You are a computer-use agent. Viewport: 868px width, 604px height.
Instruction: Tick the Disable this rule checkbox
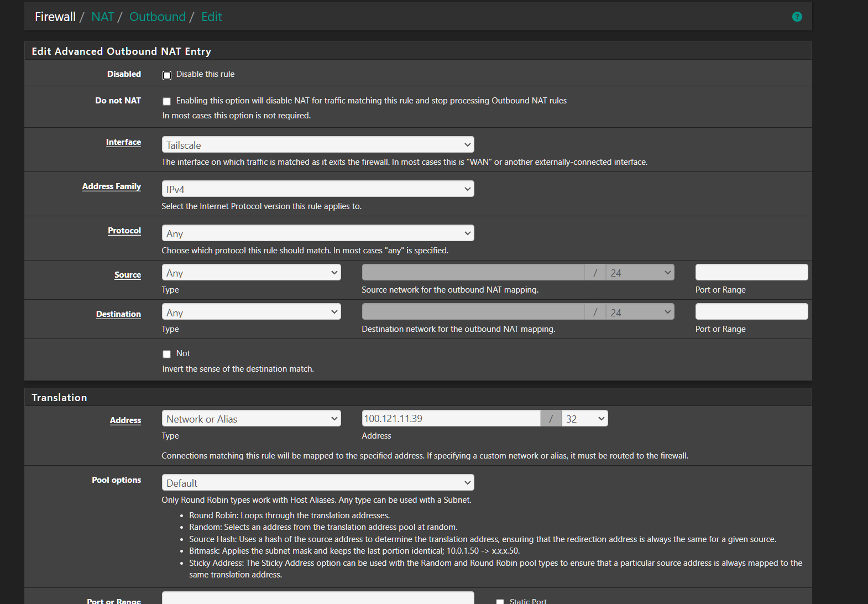tap(167, 75)
